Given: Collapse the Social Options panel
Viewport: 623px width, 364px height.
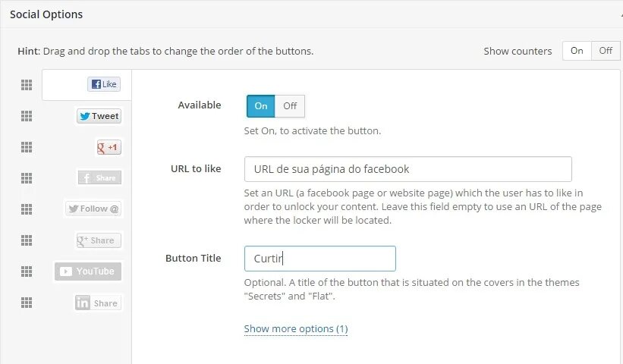Looking at the screenshot, I should point(619,14).
